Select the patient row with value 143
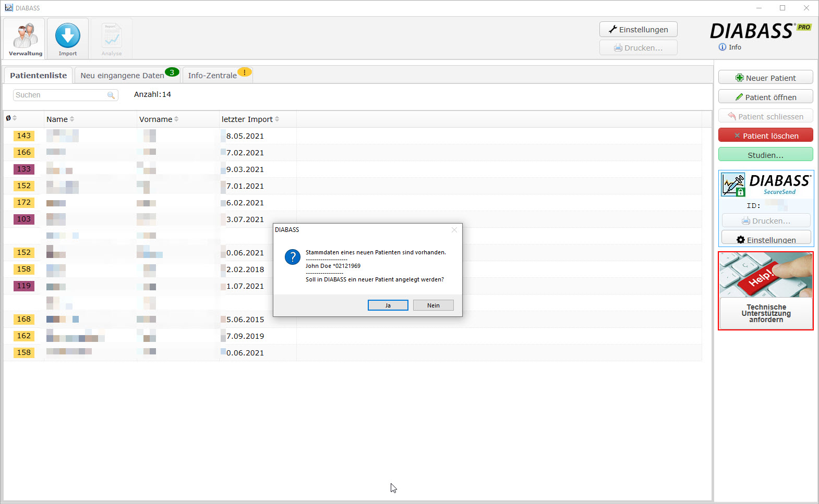Screen dimensions: 819x504 pos(353,136)
